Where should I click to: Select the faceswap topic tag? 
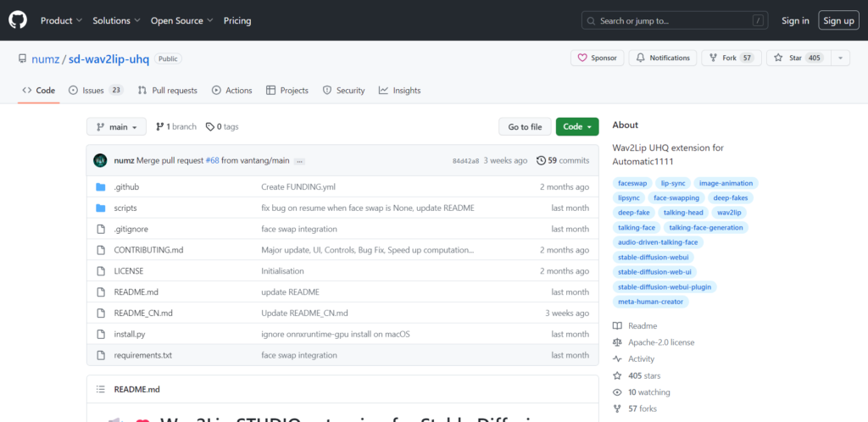(x=632, y=183)
